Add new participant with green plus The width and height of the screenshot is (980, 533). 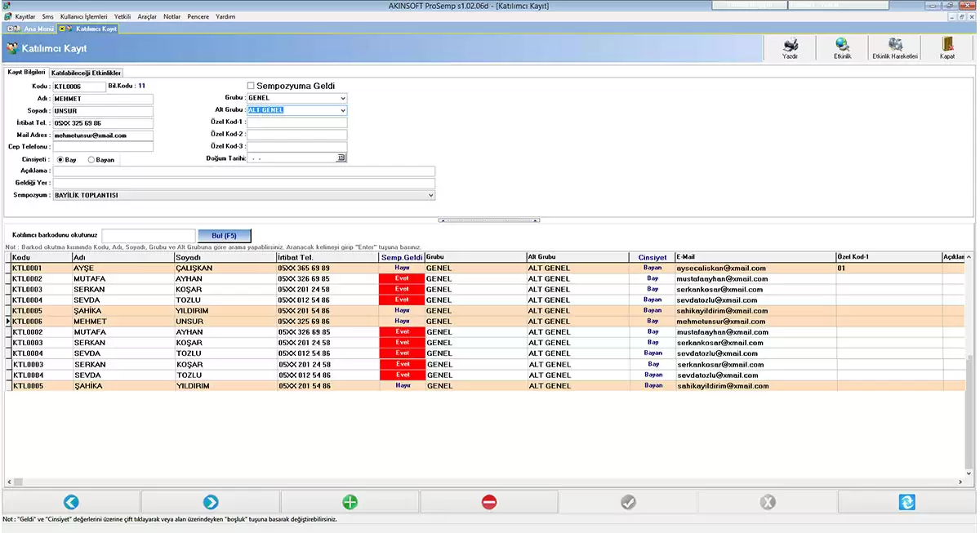(350, 502)
